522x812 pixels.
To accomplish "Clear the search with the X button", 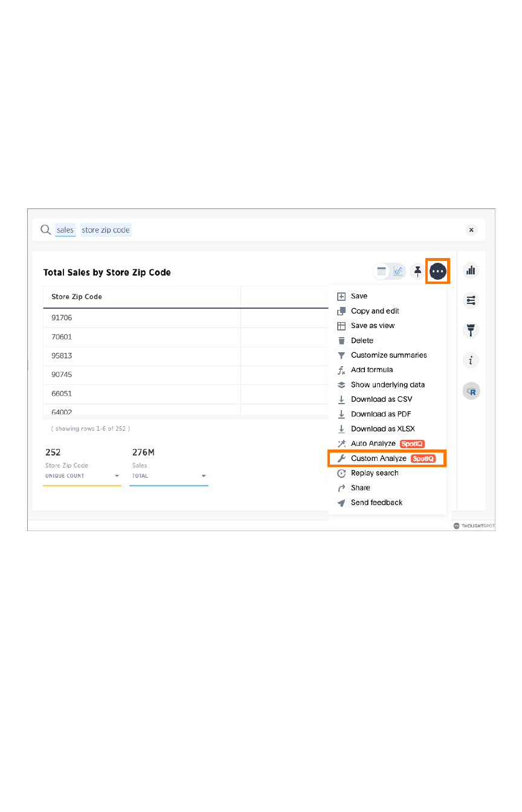I will [471, 230].
